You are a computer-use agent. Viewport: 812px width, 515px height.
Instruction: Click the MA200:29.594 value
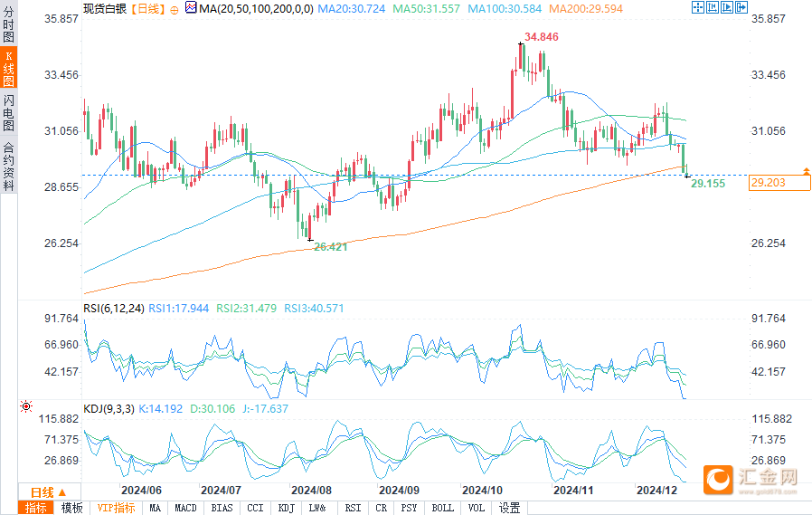[x=586, y=9]
